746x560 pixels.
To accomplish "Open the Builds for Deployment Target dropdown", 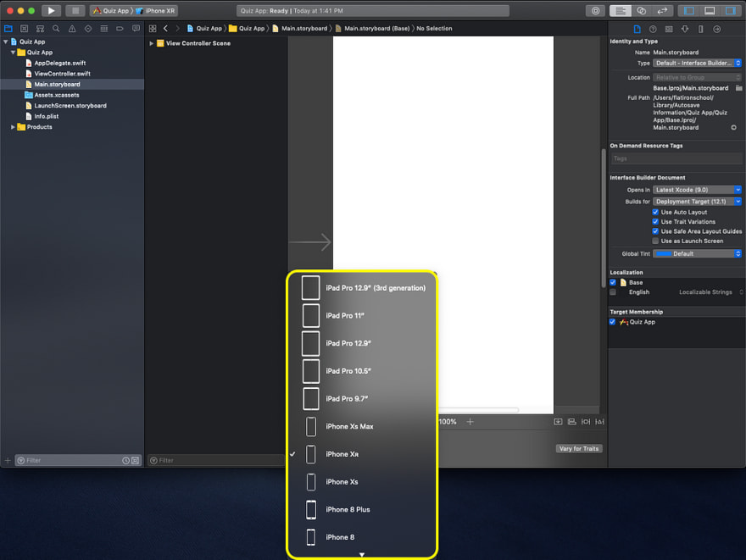I will click(697, 202).
